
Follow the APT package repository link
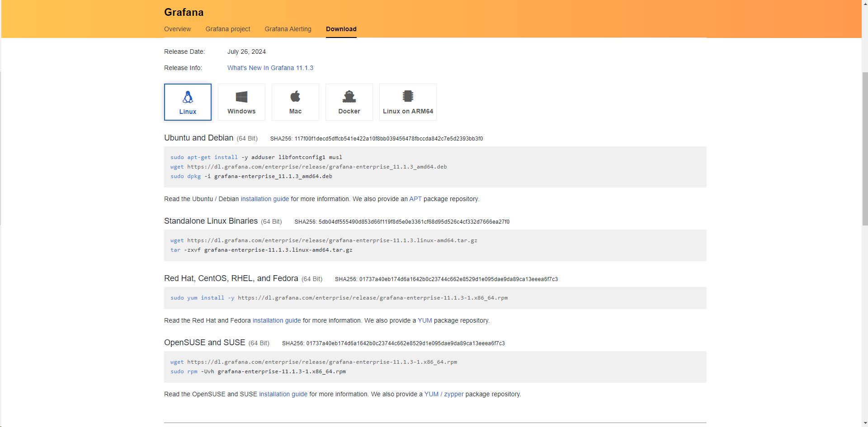415,199
